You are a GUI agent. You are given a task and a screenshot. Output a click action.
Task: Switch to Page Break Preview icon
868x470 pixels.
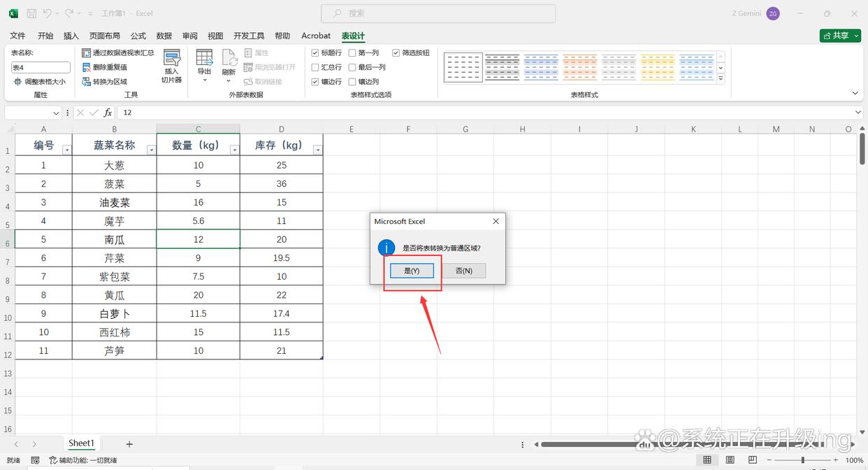[753, 460]
